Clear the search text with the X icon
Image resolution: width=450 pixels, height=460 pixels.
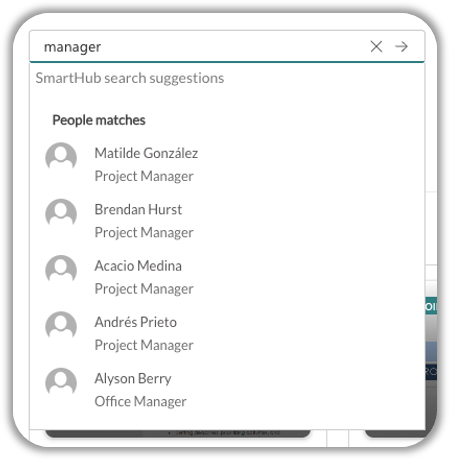point(376,46)
